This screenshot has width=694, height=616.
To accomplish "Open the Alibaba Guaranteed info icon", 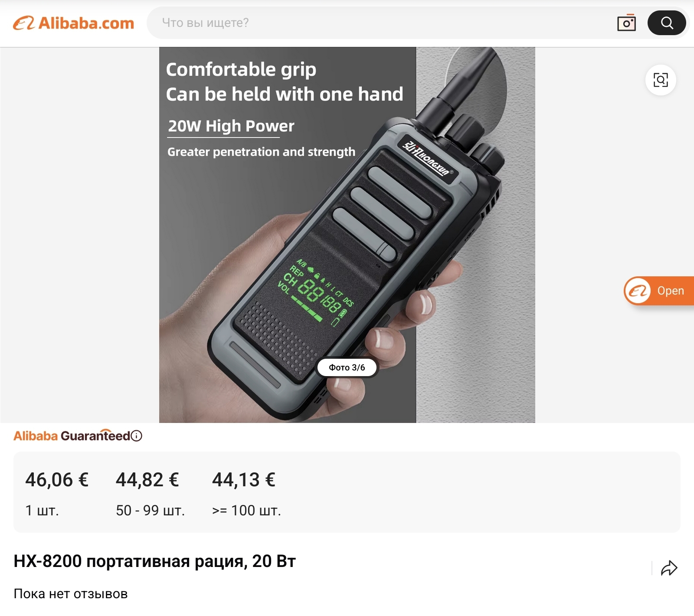I will [137, 436].
